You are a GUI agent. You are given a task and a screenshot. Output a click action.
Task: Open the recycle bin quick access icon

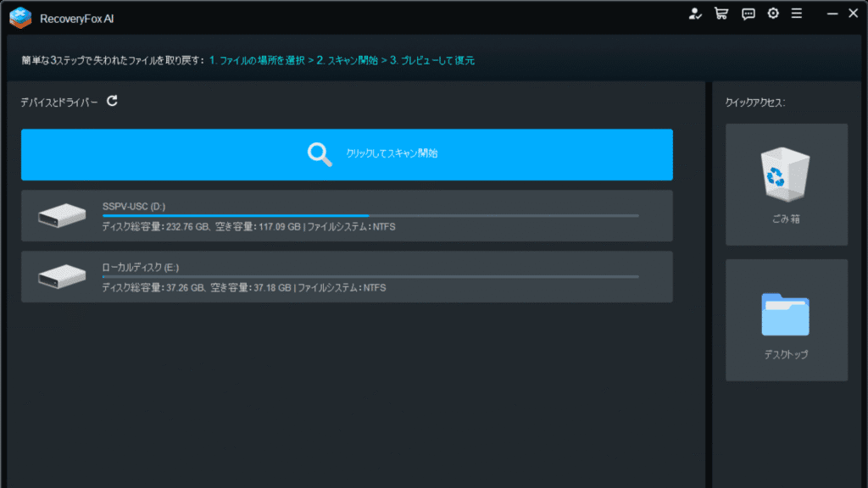click(x=786, y=174)
